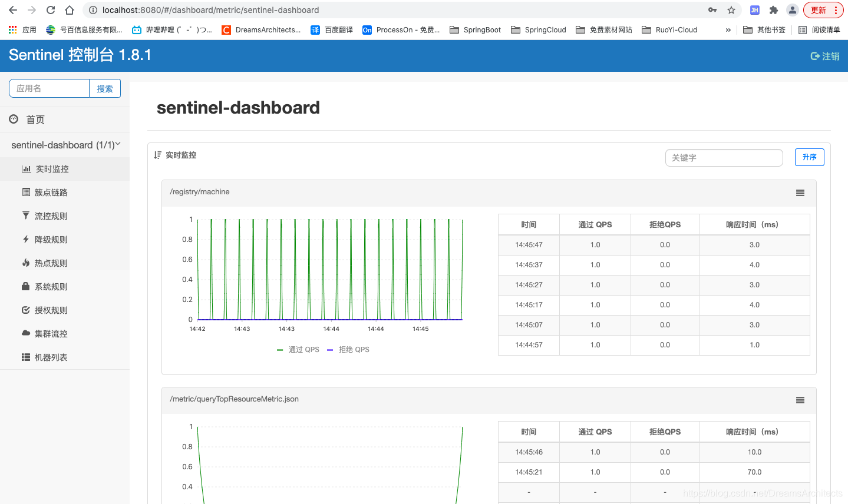The height and width of the screenshot is (504, 848).
Task: Open the extensions puzzle icon
Action: tap(774, 10)
